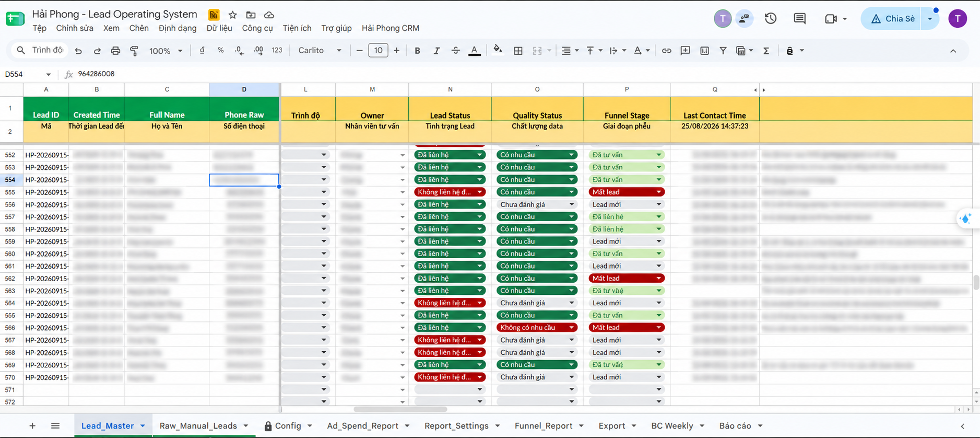Open the Hải Phong CRM menu
This screenshot has height=438, width=980.
[391, 28]
